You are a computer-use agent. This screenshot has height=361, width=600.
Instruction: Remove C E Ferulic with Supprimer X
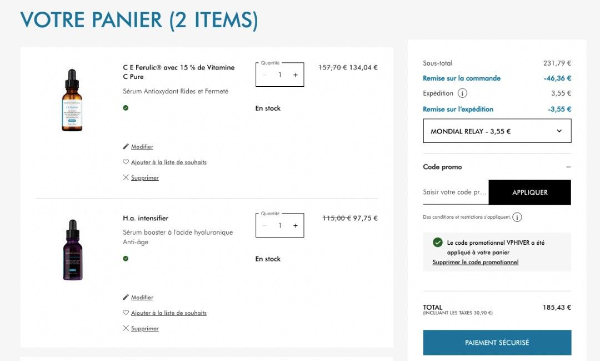point(140,178)
